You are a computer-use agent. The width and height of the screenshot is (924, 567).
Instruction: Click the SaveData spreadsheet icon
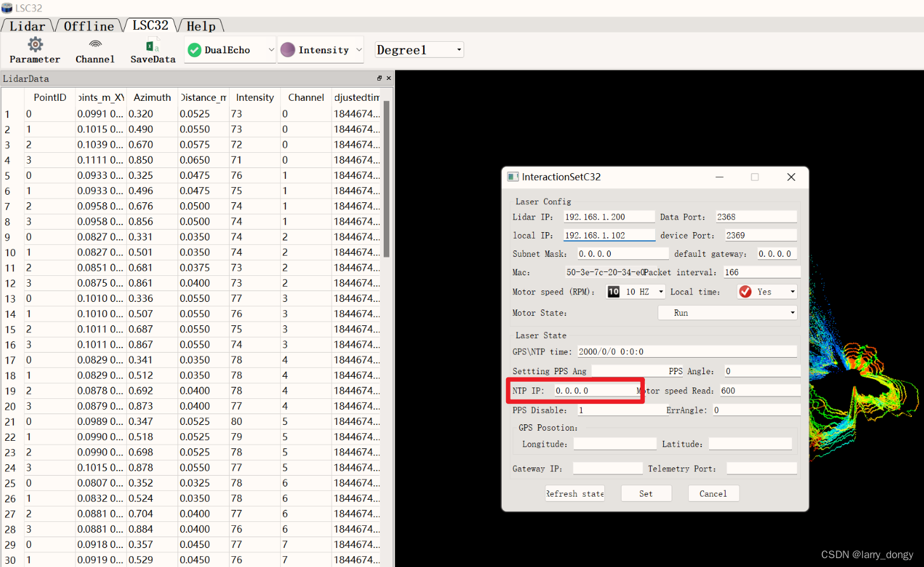tap(152, 46)
